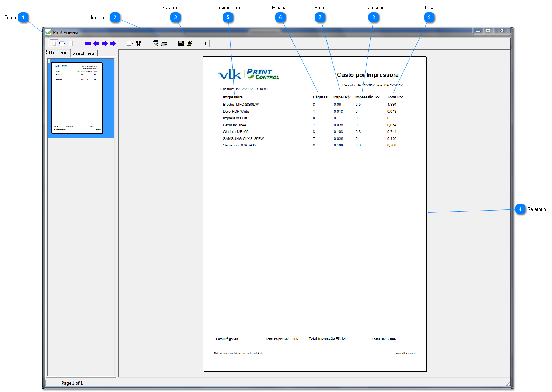Open printer setup icon
Screen dimensions: 552x392
156,43
